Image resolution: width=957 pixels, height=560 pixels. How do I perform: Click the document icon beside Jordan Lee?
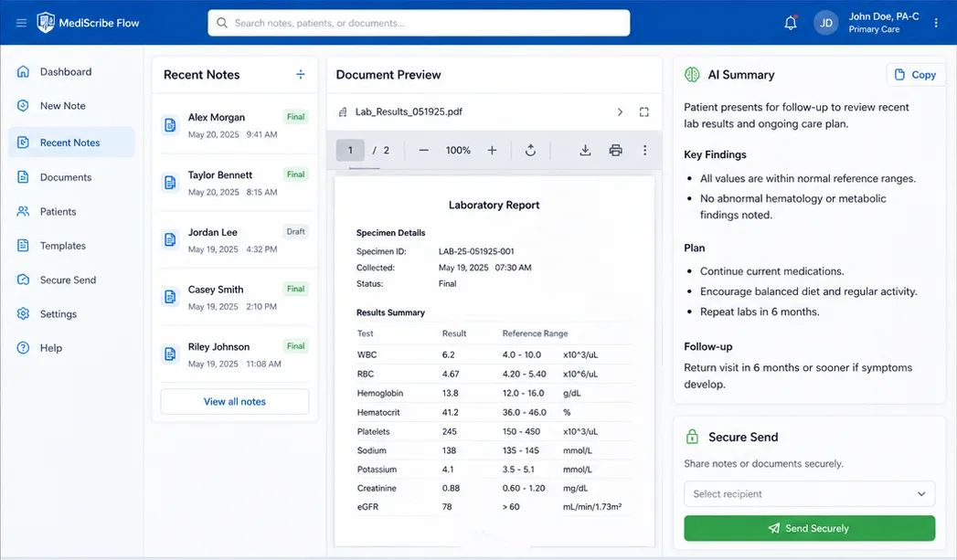click(x=170, y=239)
